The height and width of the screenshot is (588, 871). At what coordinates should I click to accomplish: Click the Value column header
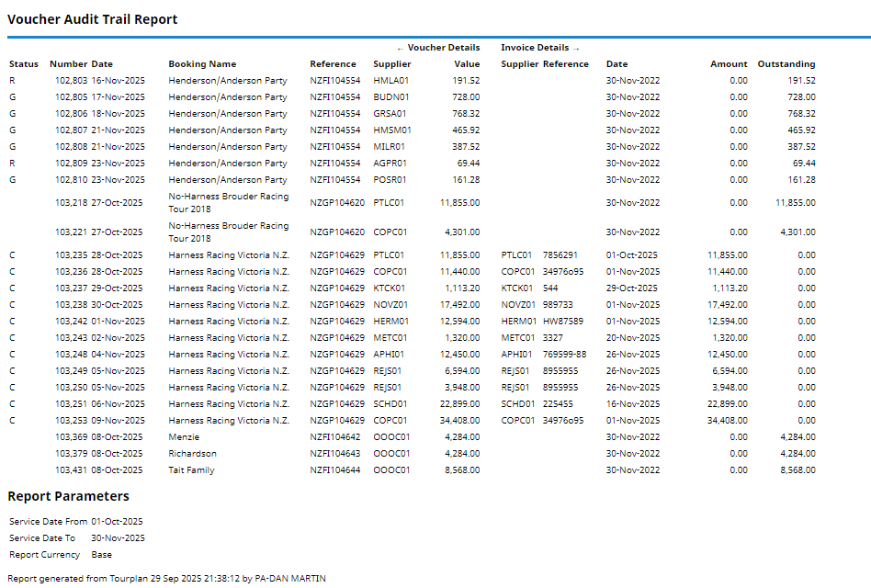(x=467, y=64)
